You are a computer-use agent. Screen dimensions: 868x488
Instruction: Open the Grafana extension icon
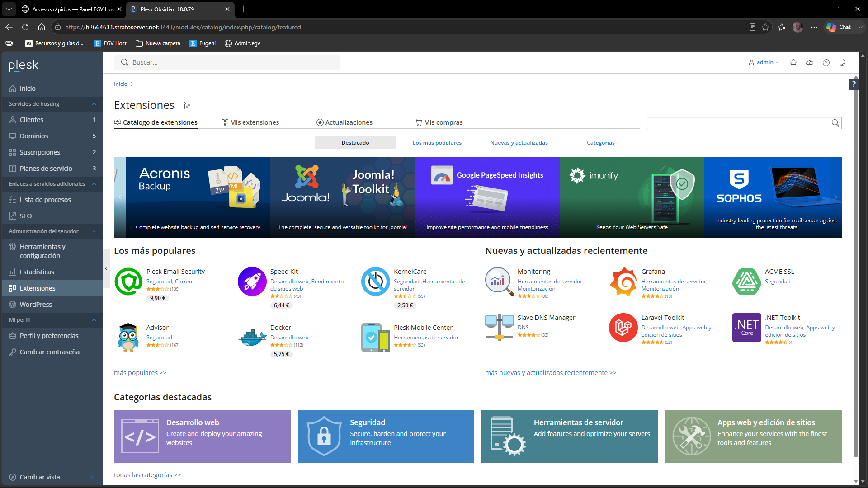pos(623,281)
